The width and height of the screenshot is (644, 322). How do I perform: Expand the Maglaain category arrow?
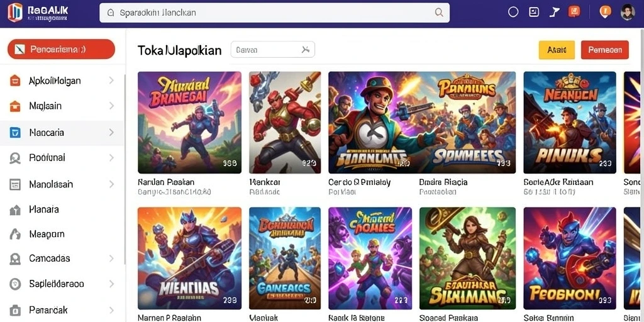(111, 106)
